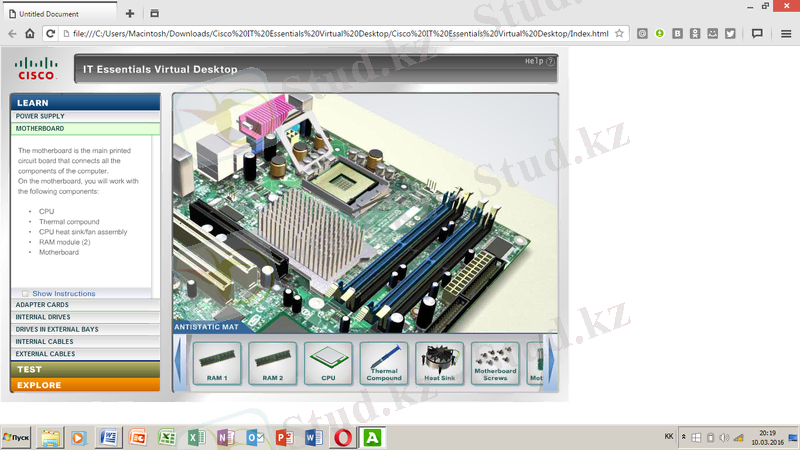Image resolution: width=800 pixels, height=450 pixels.
Task: Open the Пуск start button
Action: [16, 438]
